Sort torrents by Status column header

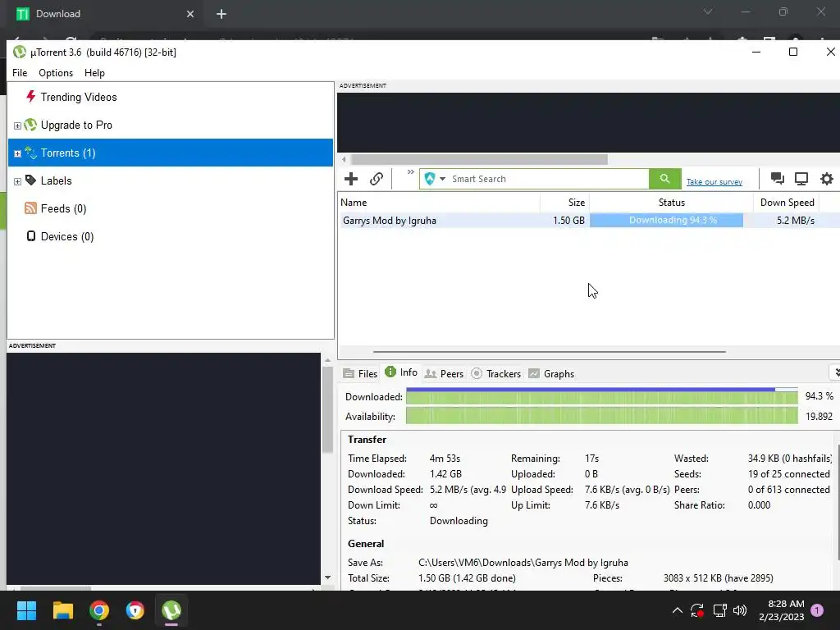pyautogui.click(x=671, y=203)
